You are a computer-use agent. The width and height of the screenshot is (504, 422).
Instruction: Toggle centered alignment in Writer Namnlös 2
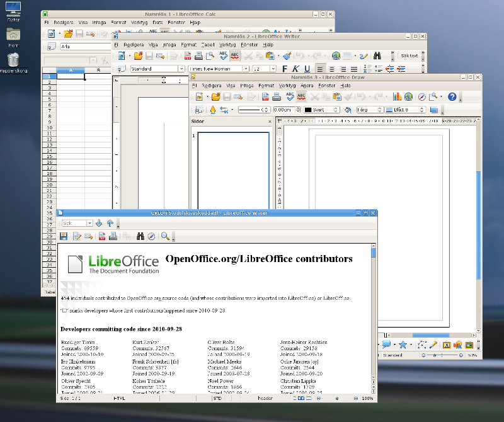tap(332, 69)
